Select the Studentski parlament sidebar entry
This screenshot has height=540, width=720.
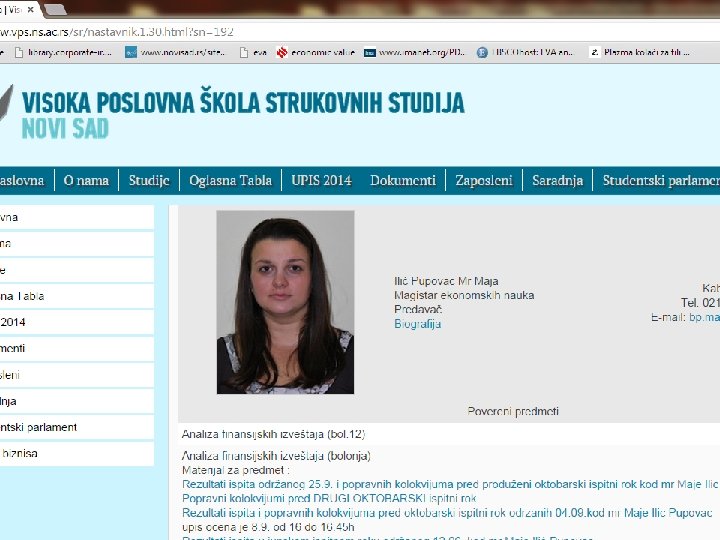(77, 428)
